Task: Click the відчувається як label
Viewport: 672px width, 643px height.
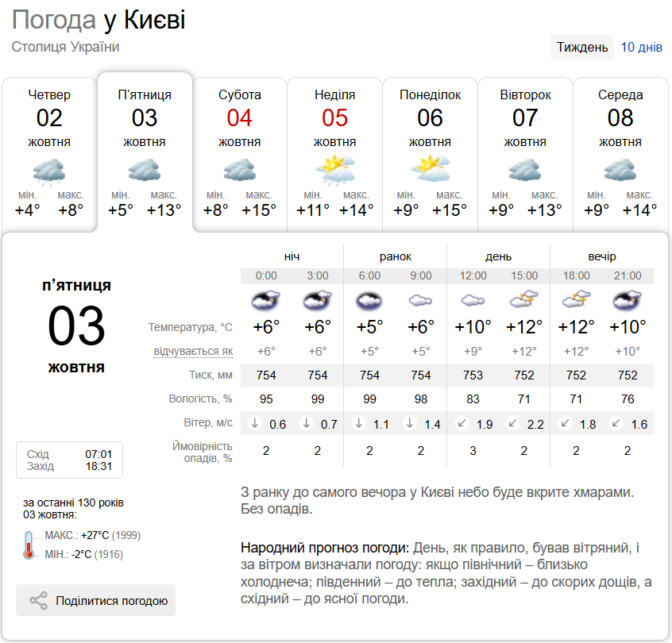Action: (x=193, y=351)
